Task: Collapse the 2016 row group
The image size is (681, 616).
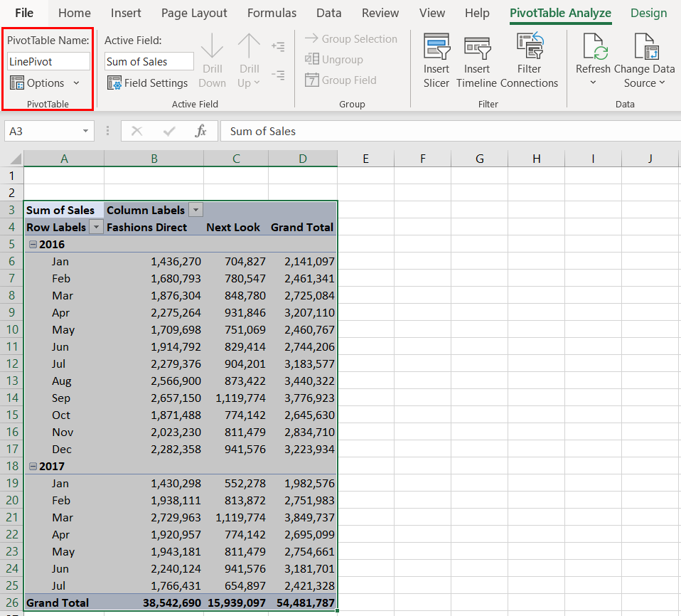Action: pos(31,245)
